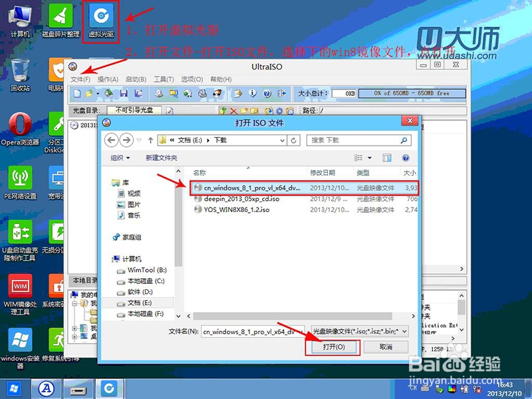
Task: Click the New file icon in UltraISO toolbar
Action: coord(77,93)
